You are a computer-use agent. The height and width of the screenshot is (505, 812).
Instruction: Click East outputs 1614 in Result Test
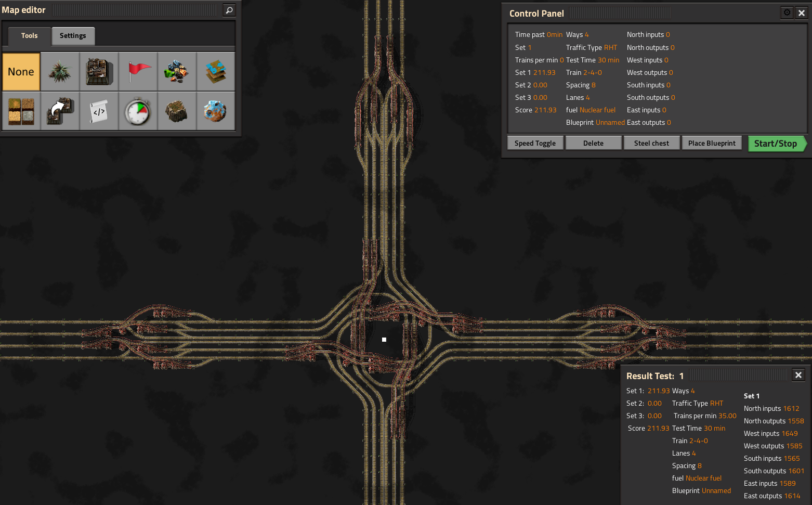tap(772, 496)
